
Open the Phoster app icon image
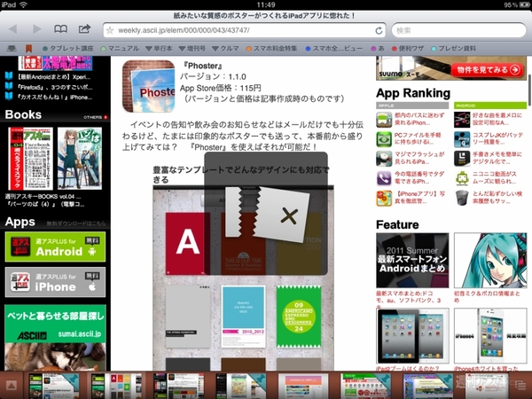(x=148, y=86)
